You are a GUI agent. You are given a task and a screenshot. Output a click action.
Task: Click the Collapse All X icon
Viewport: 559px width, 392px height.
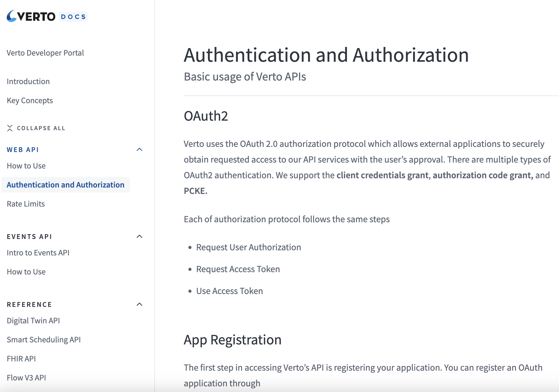pyautogui.click(x=10, y=128)
